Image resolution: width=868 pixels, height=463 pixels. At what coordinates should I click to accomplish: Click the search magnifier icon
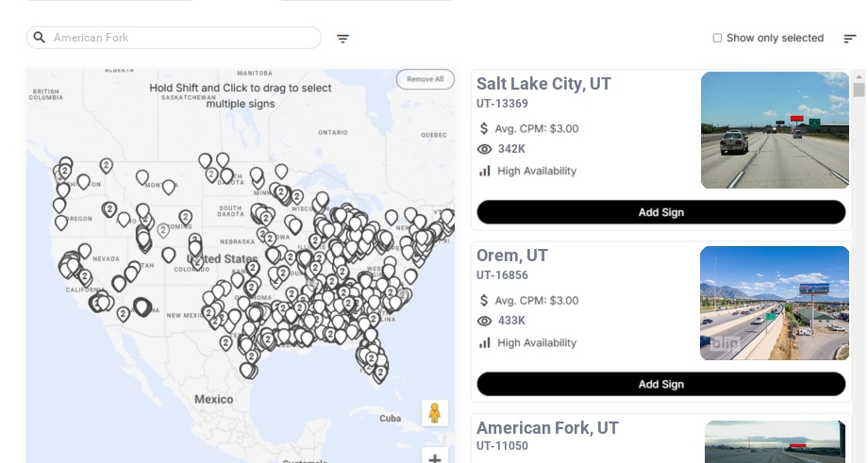coord(40,38)
